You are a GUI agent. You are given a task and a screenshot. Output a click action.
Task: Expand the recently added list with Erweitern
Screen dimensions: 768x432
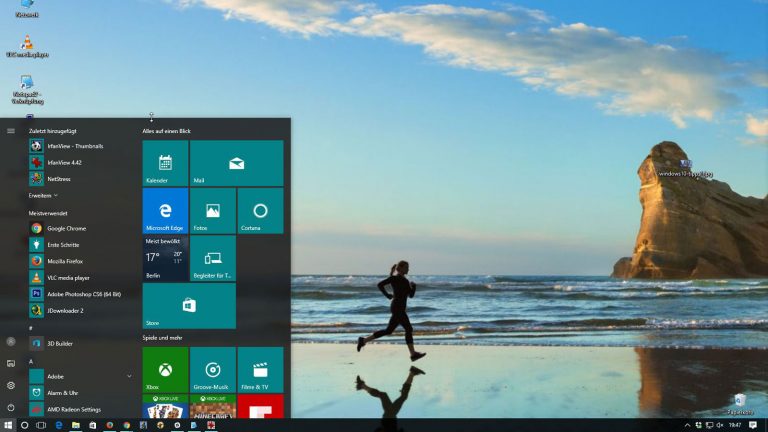43,195
